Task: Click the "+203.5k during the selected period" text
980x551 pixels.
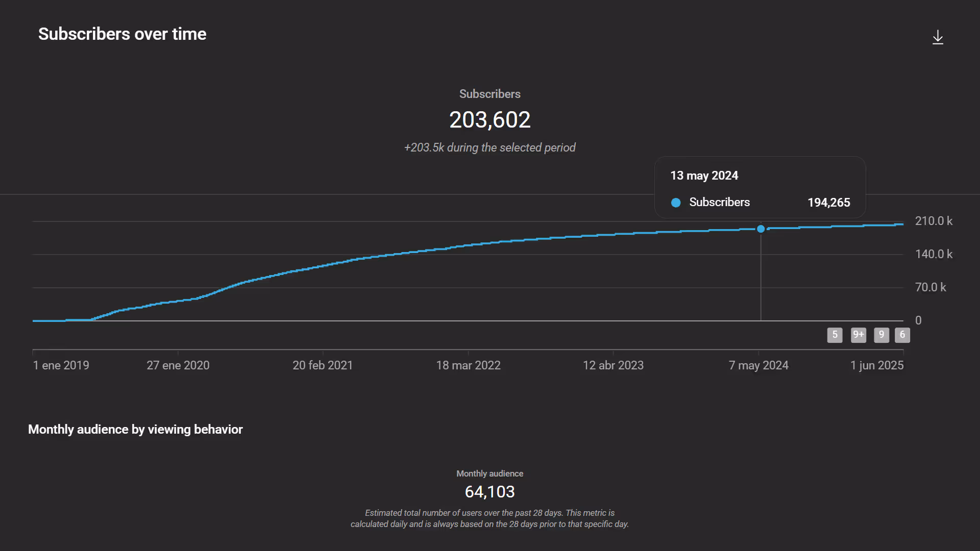Action: pos(489,147)
